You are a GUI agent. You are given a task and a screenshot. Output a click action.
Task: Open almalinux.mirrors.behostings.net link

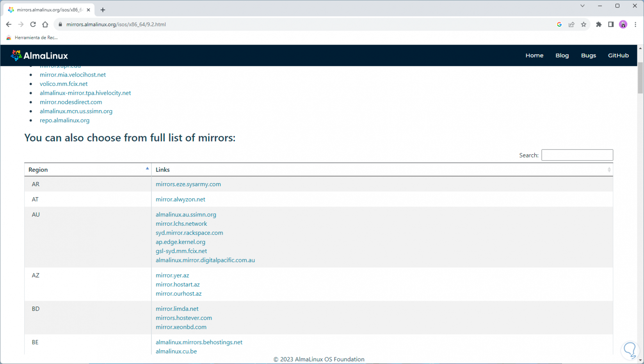(199, 342)
